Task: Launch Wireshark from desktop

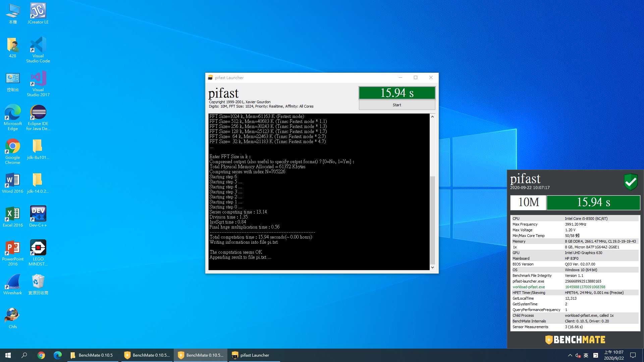Action: click(13, 285)
